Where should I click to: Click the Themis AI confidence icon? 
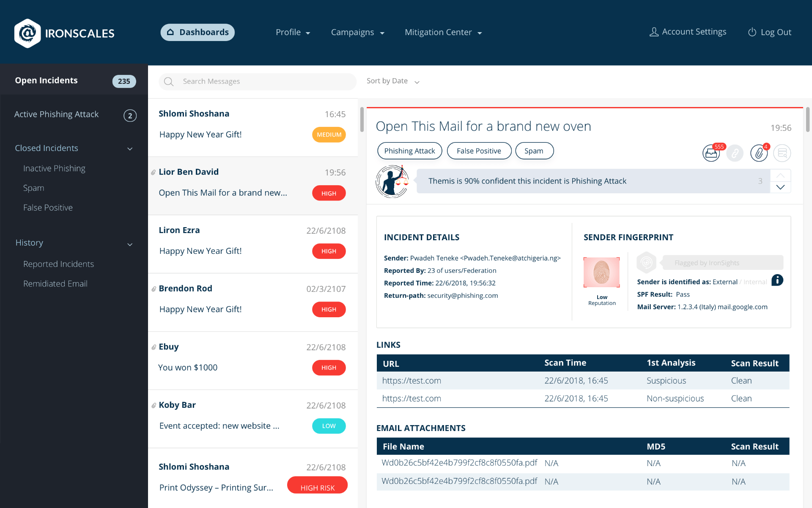click(x=392, y=181)
